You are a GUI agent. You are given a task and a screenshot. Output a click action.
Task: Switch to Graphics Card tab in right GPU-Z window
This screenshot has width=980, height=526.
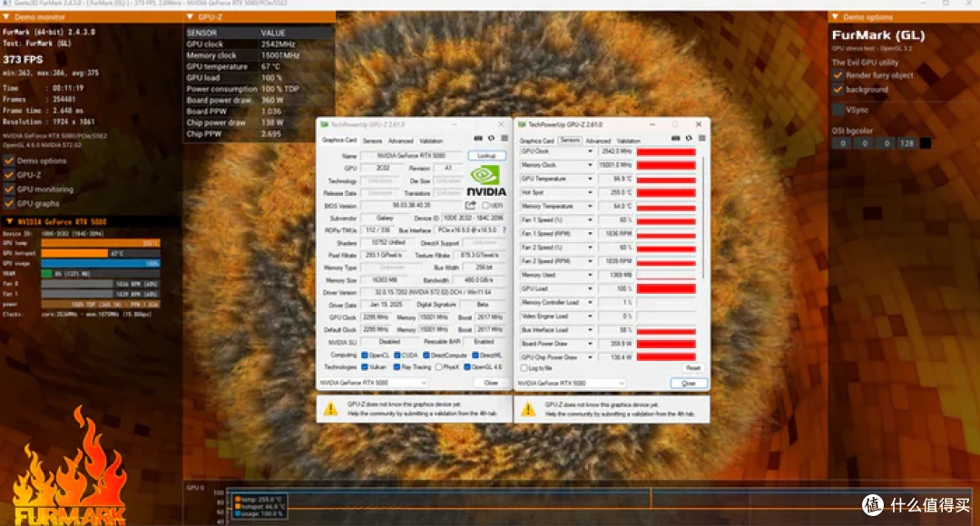(537, 141)
